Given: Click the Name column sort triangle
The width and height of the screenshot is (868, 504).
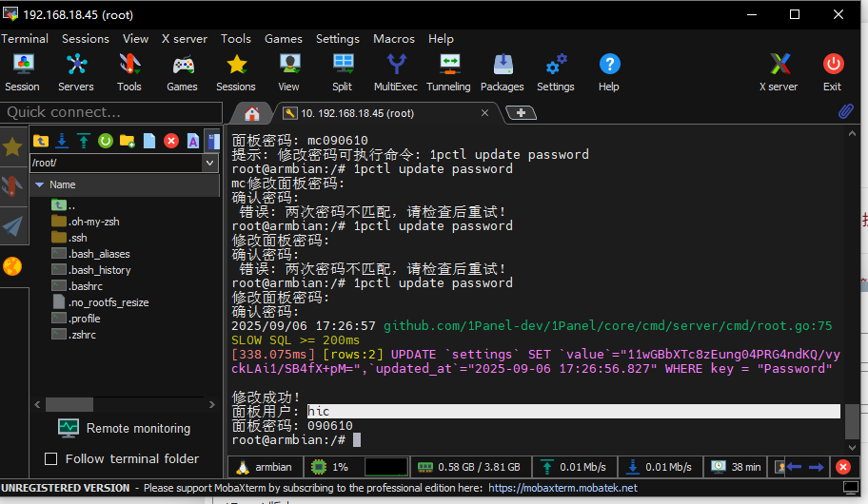Looking at the screenshot, I should pos(39,184).
